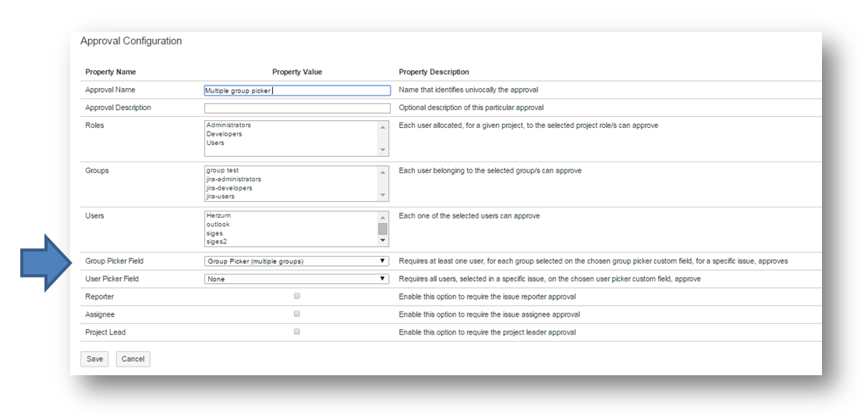The height and width of the screenshot is (415, 868).
Task: Pick jira-administrators from the Groups list
Action: click(234, 179)
